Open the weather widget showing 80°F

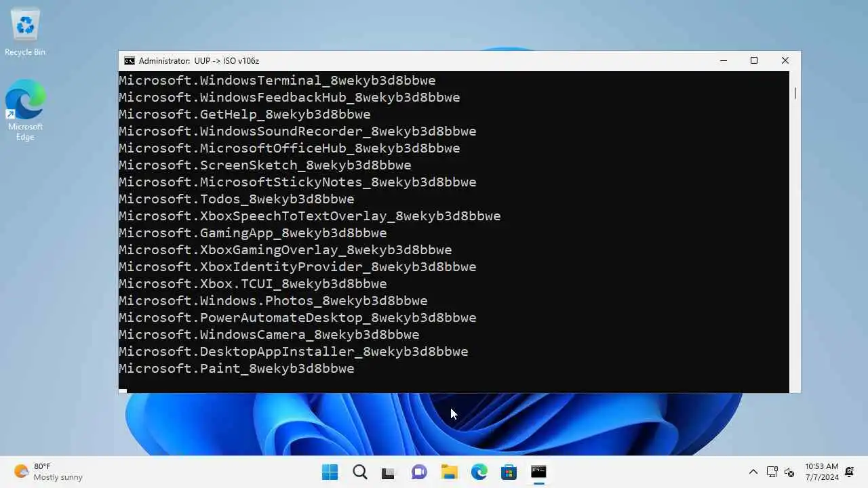coord(48,472)
